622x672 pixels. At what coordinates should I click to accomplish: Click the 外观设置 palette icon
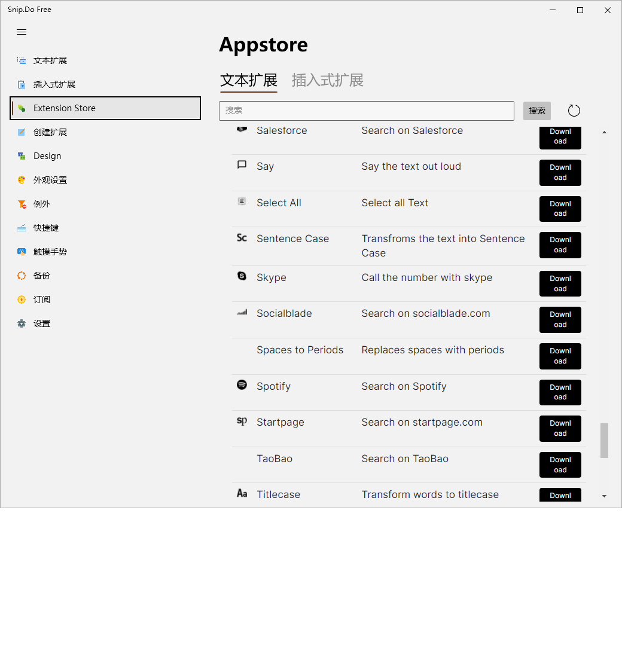(22, 180)
